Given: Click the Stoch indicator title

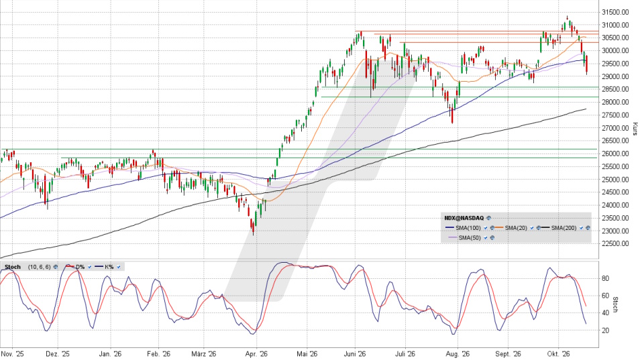Looking at the screenshot, I should tap(13, 267).
